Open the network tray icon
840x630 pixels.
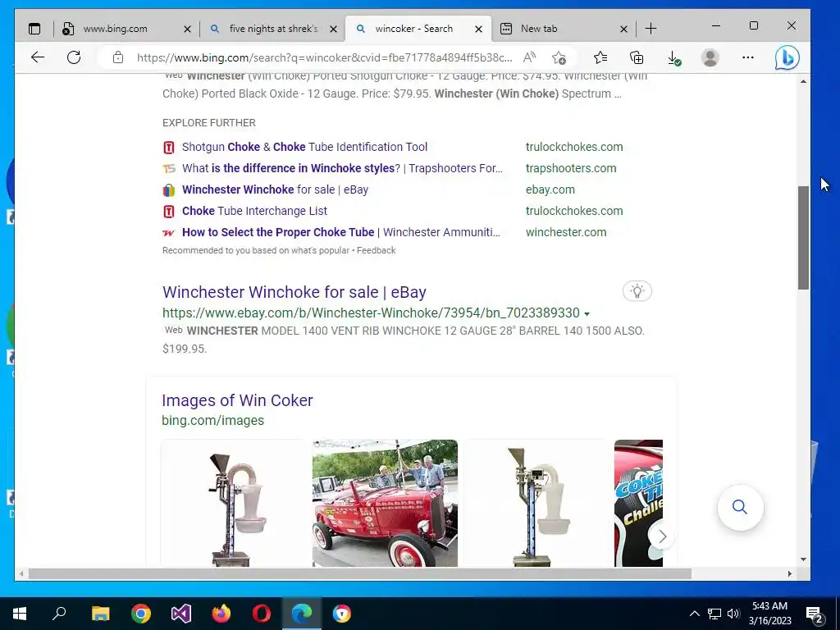[714, 614]
